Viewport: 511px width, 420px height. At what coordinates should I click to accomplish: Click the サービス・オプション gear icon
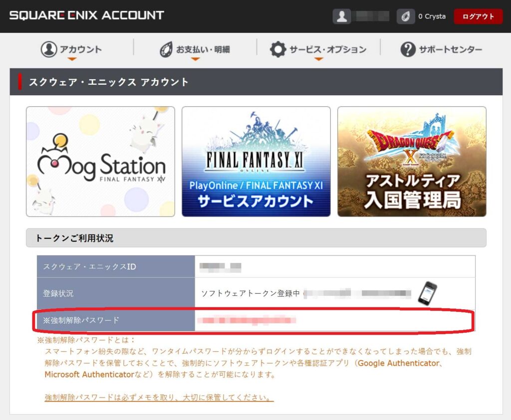[x=278, y=49]
